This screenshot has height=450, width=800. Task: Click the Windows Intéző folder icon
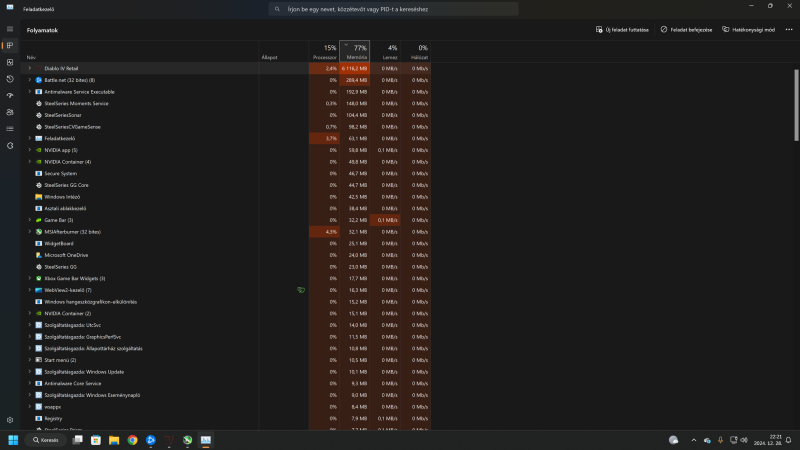(x=39, y=197)
